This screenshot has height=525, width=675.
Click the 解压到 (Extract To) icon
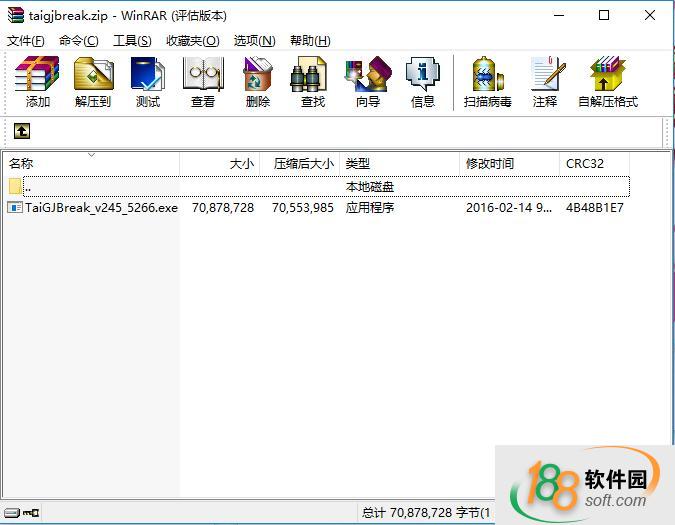point(93,82)
